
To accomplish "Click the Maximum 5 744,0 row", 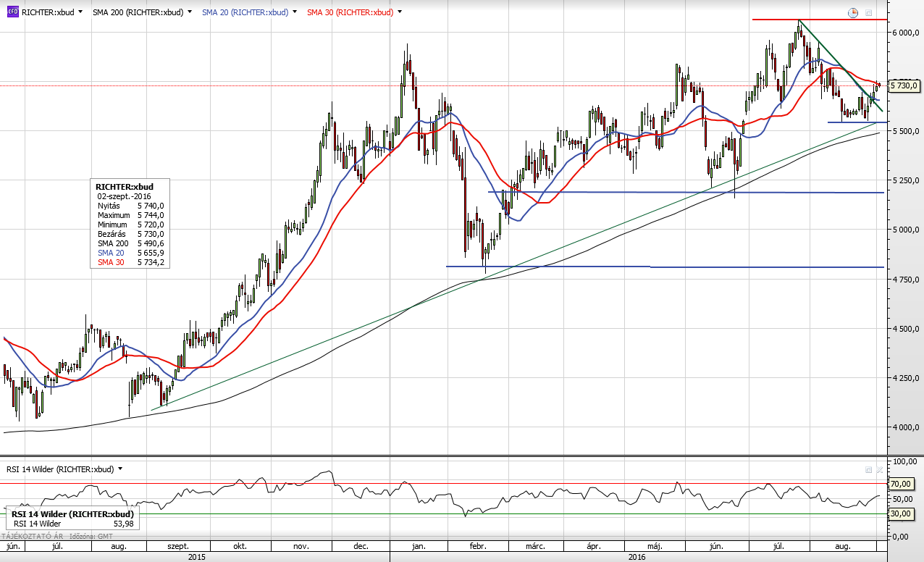I will coord(130,215).
